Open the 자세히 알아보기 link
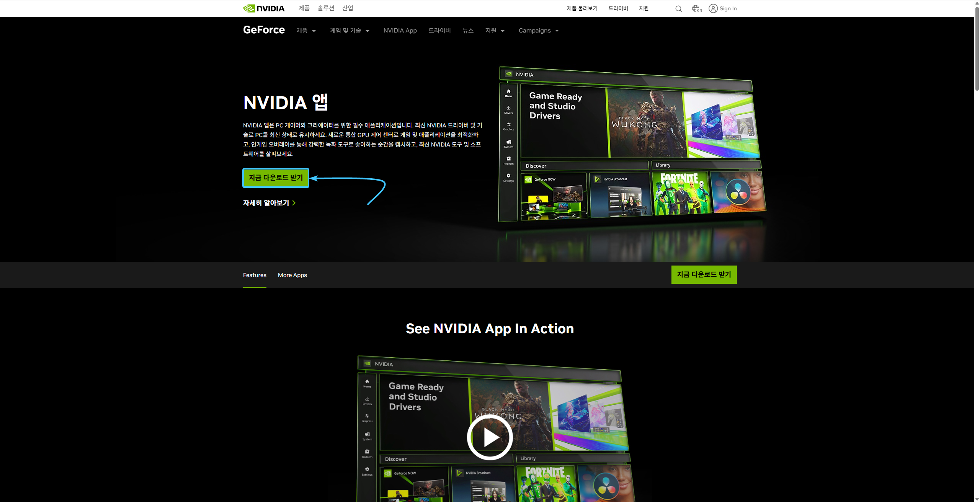The image size is (980, 502). click(269, 203)
